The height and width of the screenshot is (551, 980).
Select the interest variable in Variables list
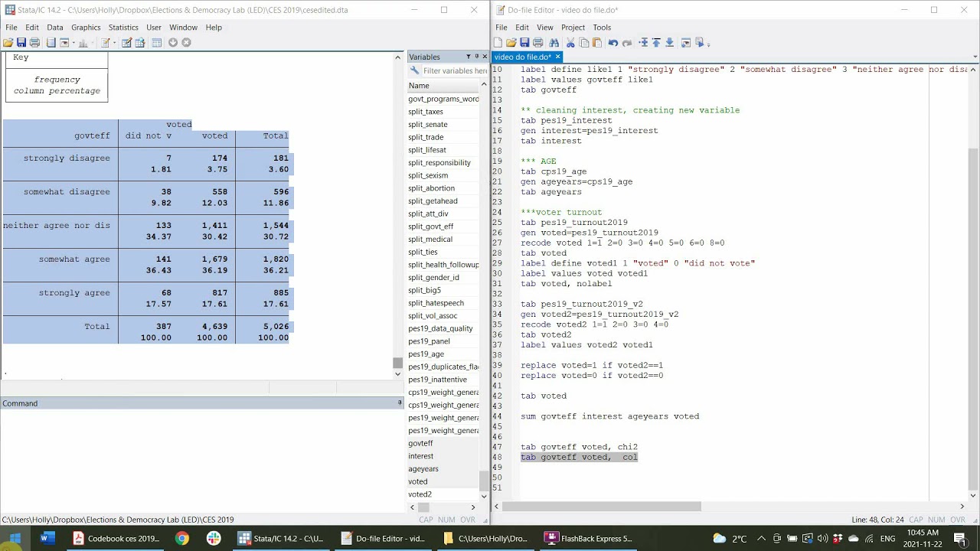click(420, 456)
